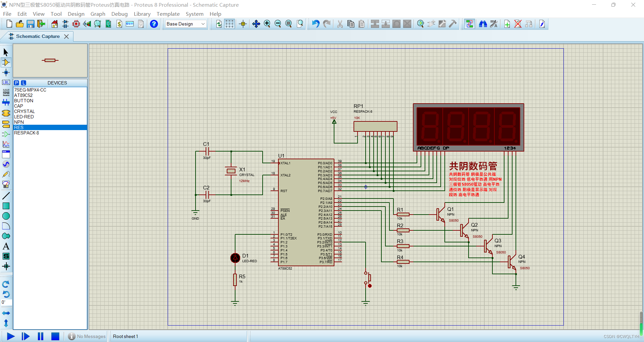Select the Terminals Mode tool
The width and height of the screenshot is (644, 342).
coord(6,124)
